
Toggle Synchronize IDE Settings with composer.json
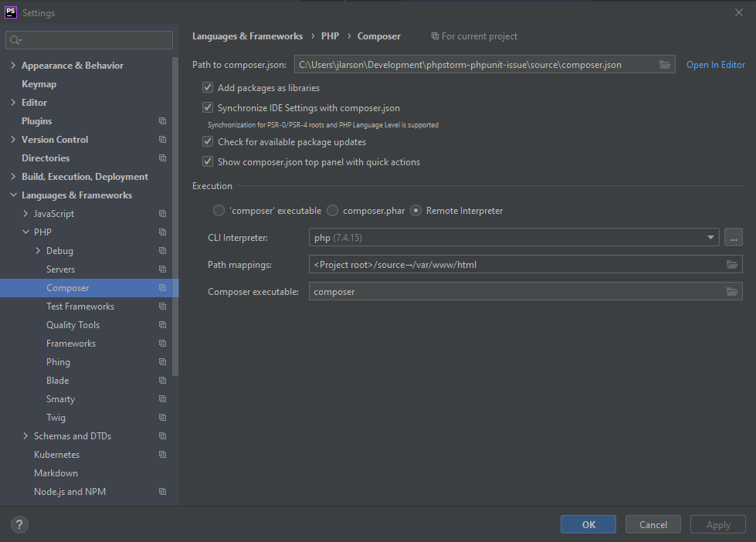coord(208,107)
